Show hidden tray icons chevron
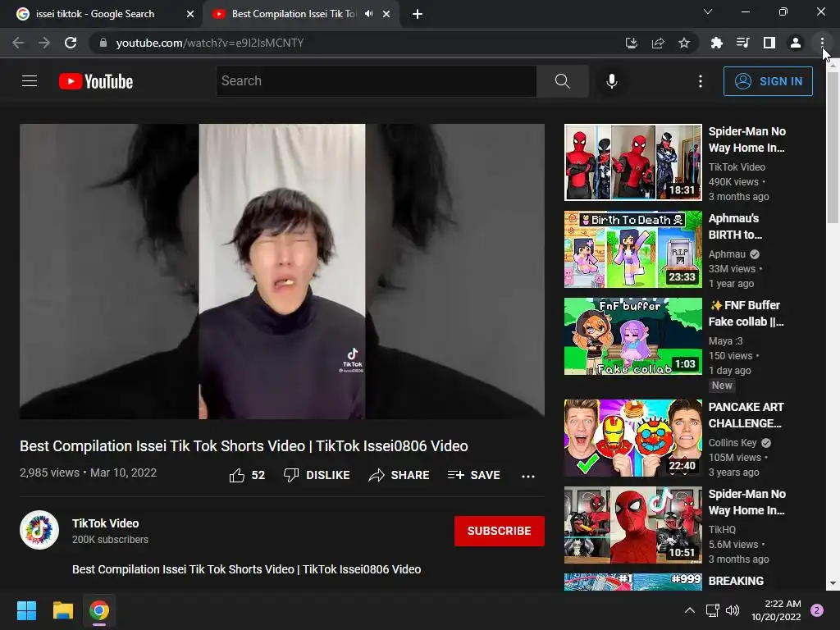Image resolution: width=840 pixels, height=630 pixels. [690, 610]
